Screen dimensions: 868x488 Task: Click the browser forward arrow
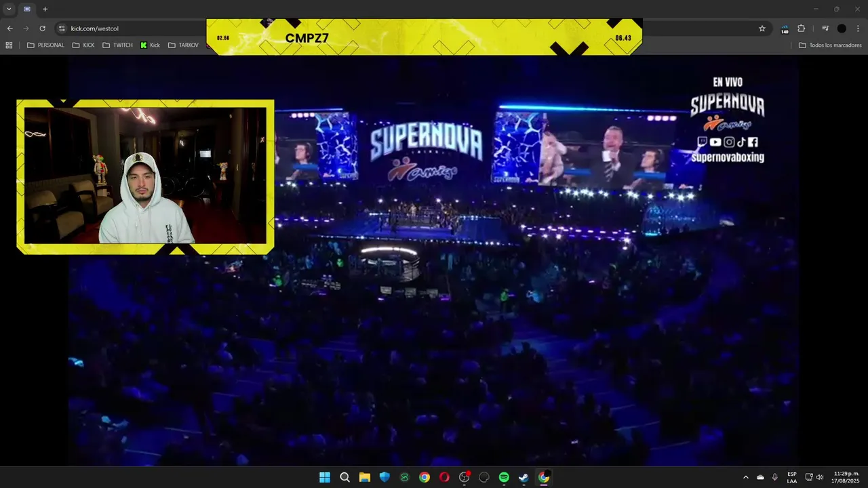coord(26,28)
